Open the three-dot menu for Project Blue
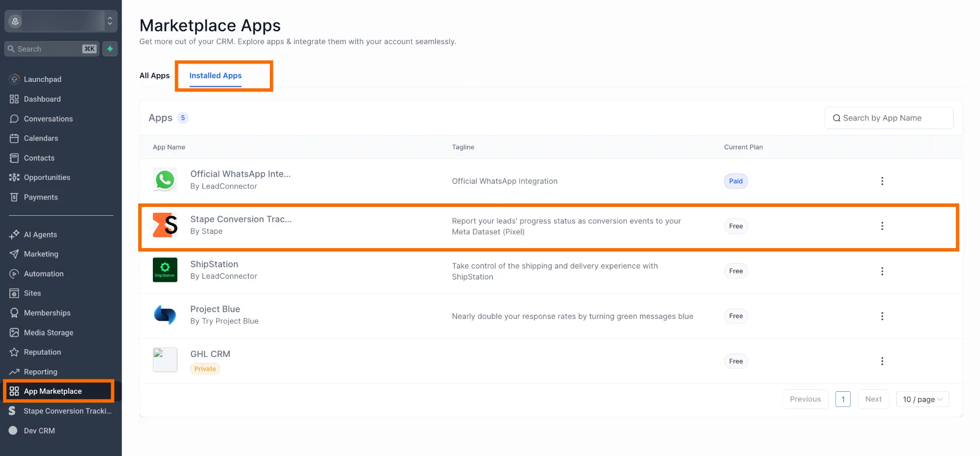Image resolution: width=980 pixels, height=456 pixels. [x=882, y=316]
